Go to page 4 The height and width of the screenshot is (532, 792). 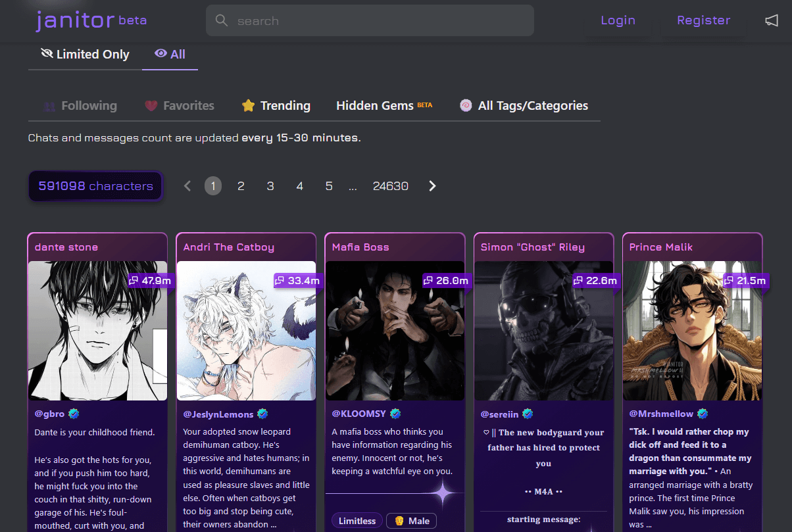[300, 186]
